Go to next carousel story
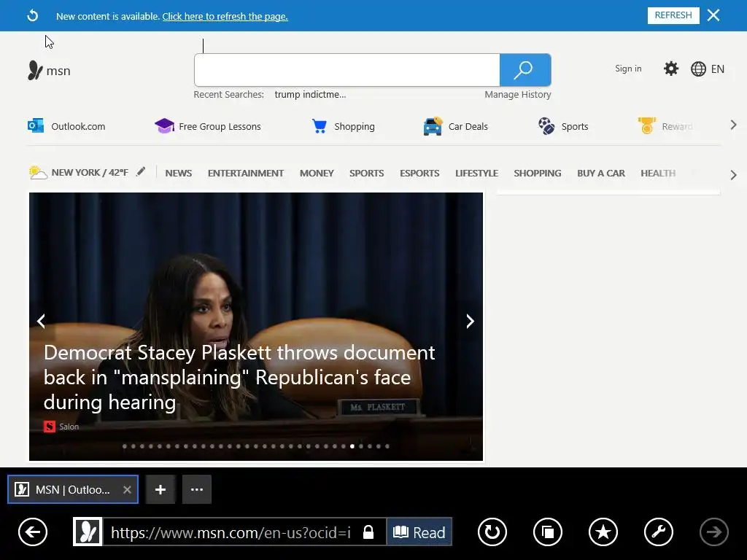The image size is (747, 560). click(x=470, y=321)
